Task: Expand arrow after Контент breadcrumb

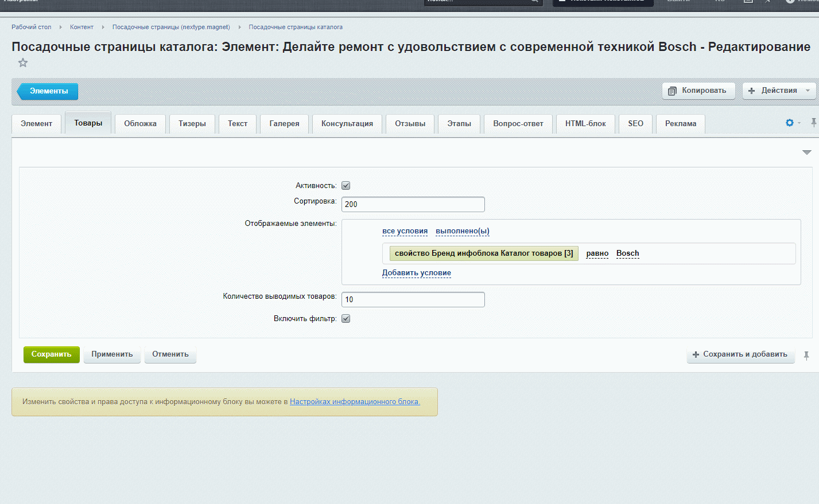Action: pyautogui.click(x=103, y=27)
